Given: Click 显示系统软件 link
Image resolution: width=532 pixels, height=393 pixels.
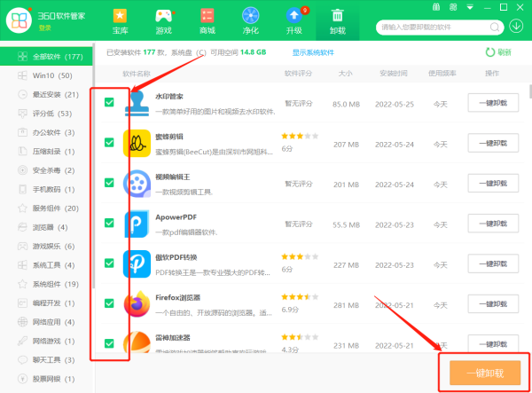Looking at the screenshot, I should pyautogui.click(x=313, y=52).
